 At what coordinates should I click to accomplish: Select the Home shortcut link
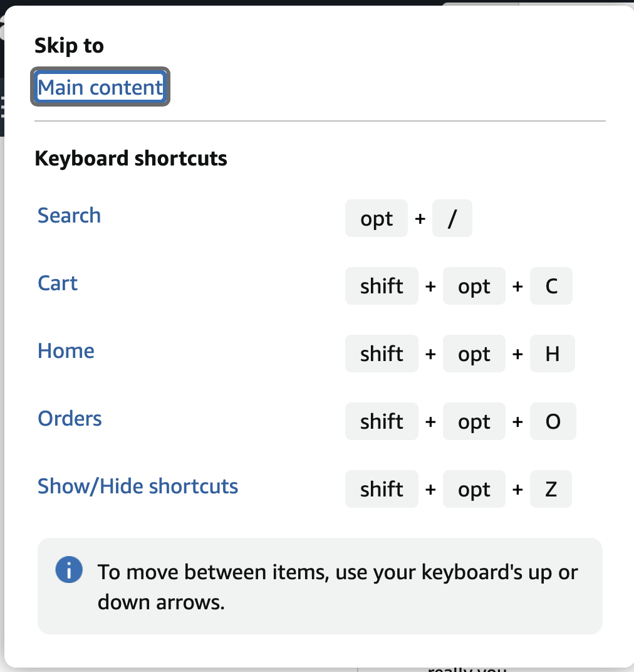click(66, 351)
